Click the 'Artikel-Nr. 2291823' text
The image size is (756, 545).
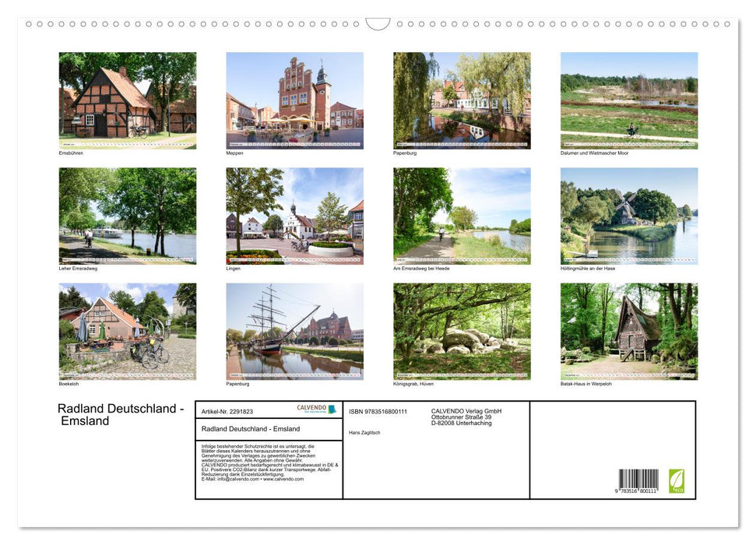[x=227, y=411]
